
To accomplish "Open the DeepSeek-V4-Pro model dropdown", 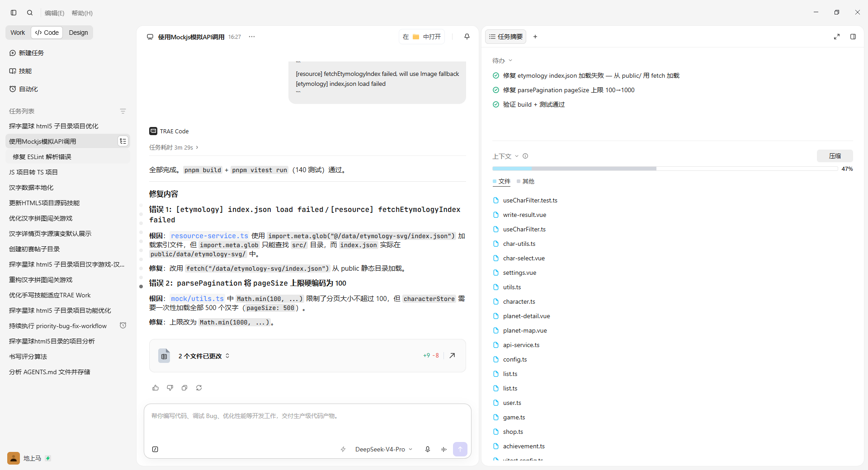I will click(x=384, y=449).
